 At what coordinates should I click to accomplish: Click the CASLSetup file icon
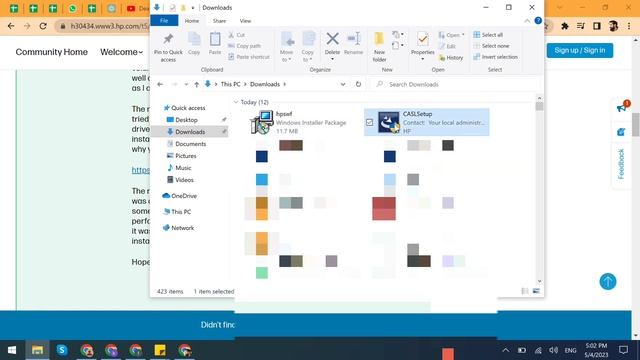[388, 122]
